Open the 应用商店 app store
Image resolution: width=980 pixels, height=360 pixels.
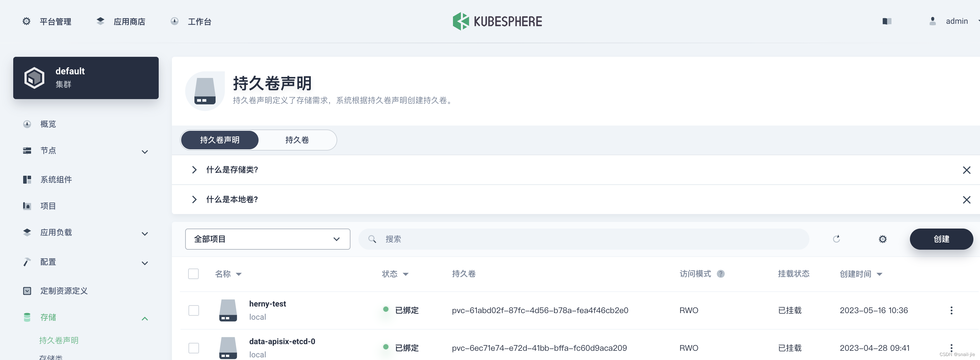(121, 21)
